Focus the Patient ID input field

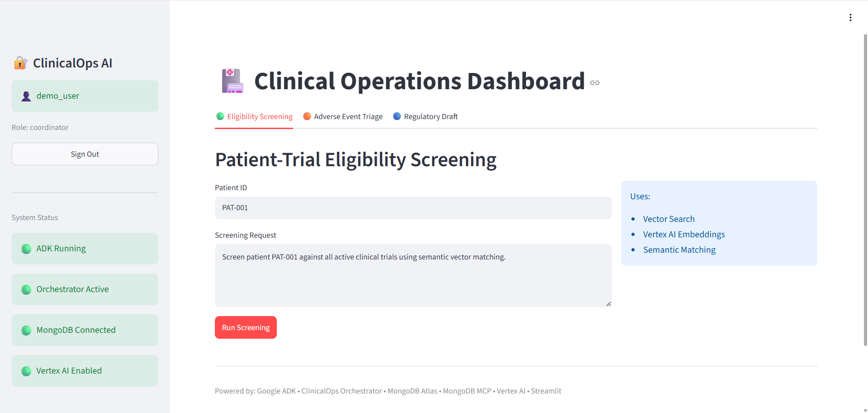point(413,208)
